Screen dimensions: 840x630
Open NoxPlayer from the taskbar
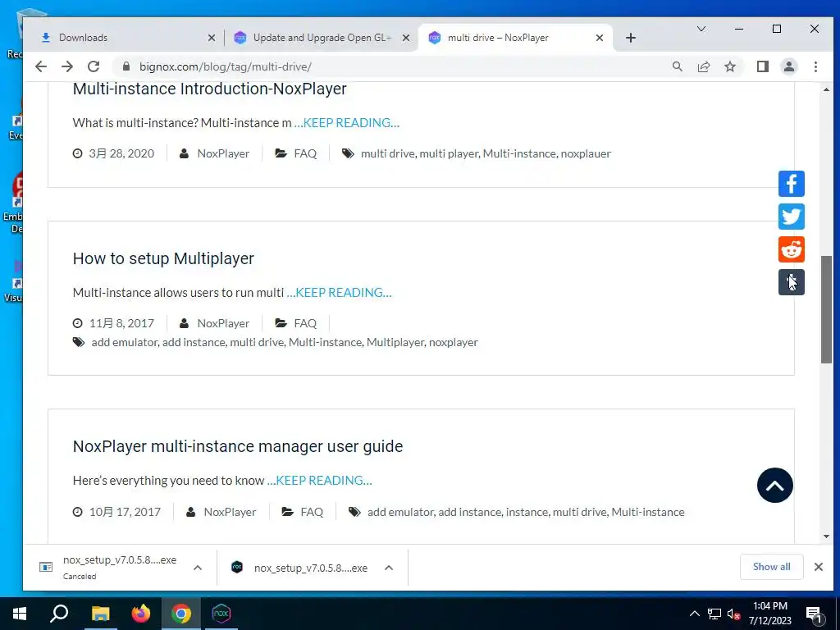coord(221,614)
